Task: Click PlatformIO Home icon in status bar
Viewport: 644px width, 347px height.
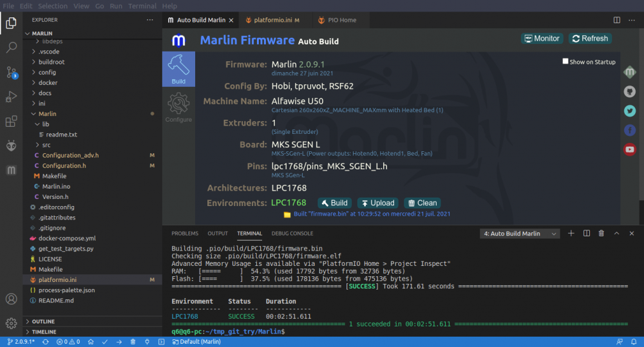Action: pos(91,342)
